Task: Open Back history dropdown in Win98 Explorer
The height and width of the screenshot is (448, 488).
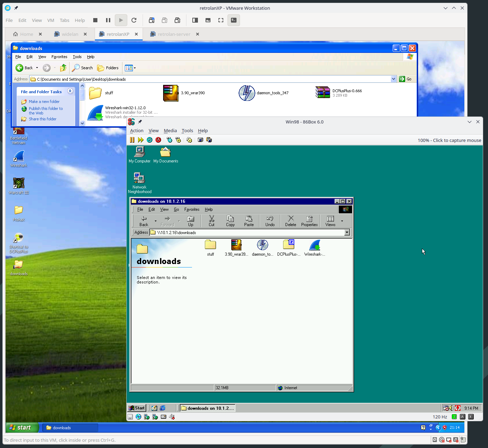Action: pyautogui.click(x=155, y=221)
